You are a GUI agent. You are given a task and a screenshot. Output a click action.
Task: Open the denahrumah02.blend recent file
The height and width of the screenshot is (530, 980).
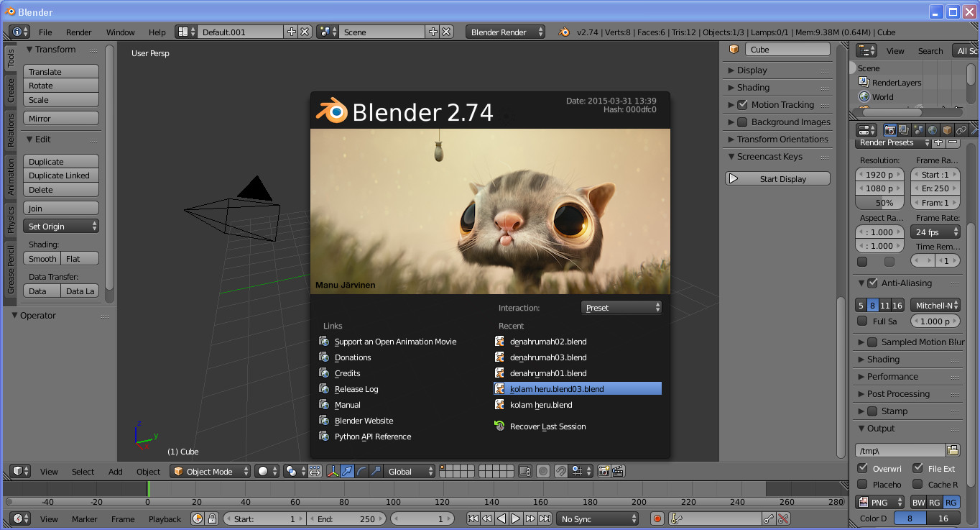tap(578, 342)
